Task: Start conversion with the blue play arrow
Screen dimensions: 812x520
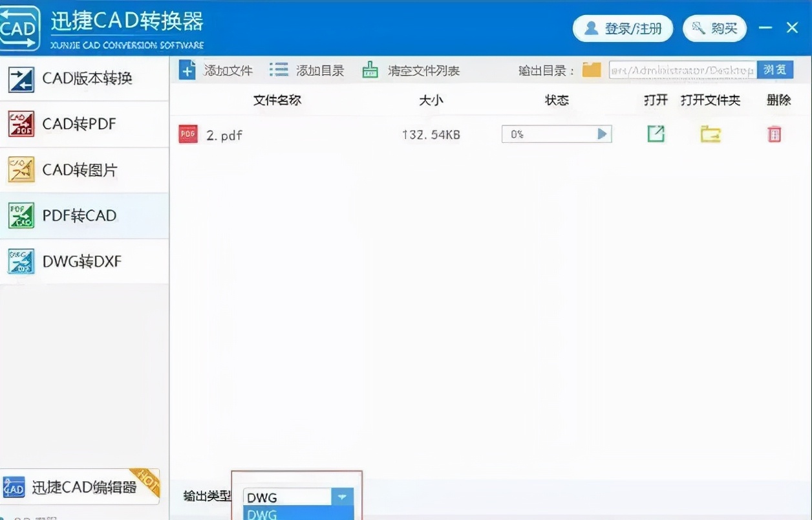Action: tap(602, 134)
